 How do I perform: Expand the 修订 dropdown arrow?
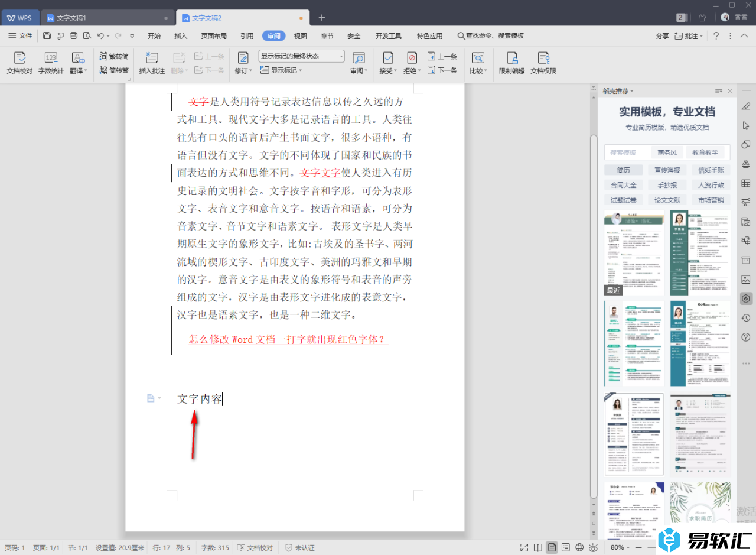tap(250, 71)
